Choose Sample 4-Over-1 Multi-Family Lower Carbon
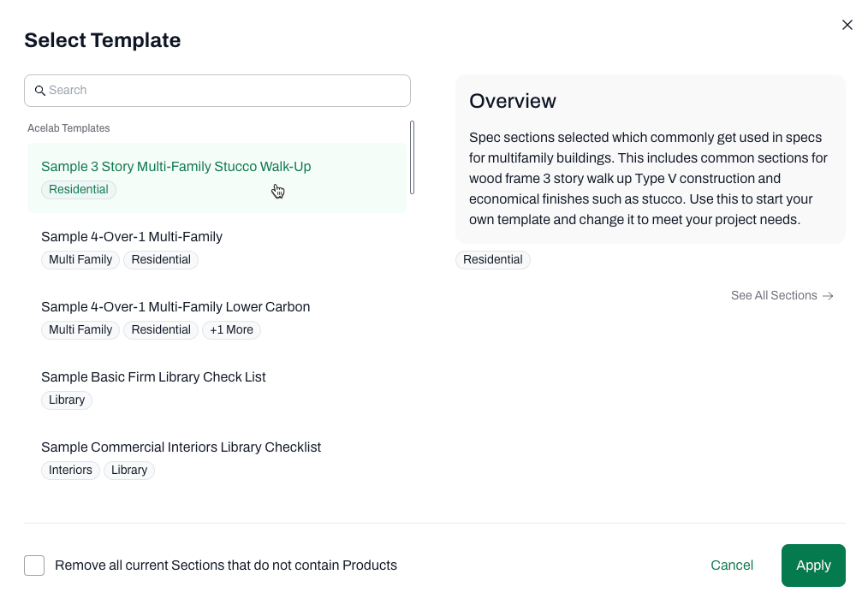 pyautogui.click(x=217, y=318)
